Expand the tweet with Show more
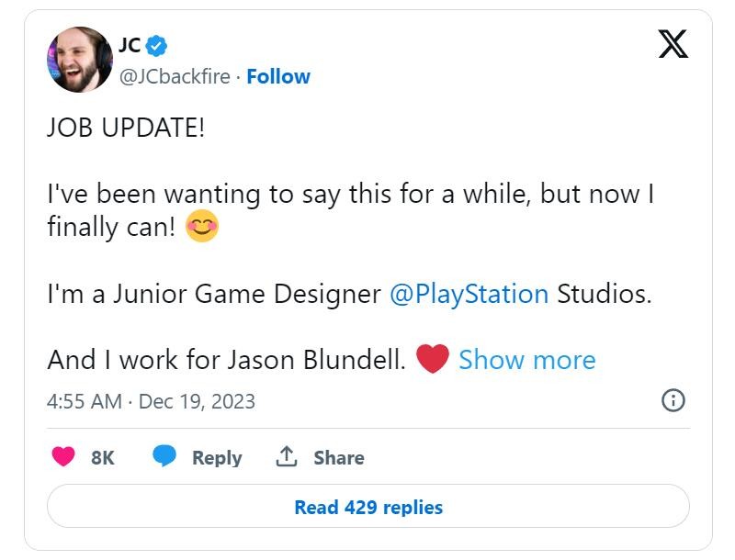This screenshot has height=560, width=735. 526,360
